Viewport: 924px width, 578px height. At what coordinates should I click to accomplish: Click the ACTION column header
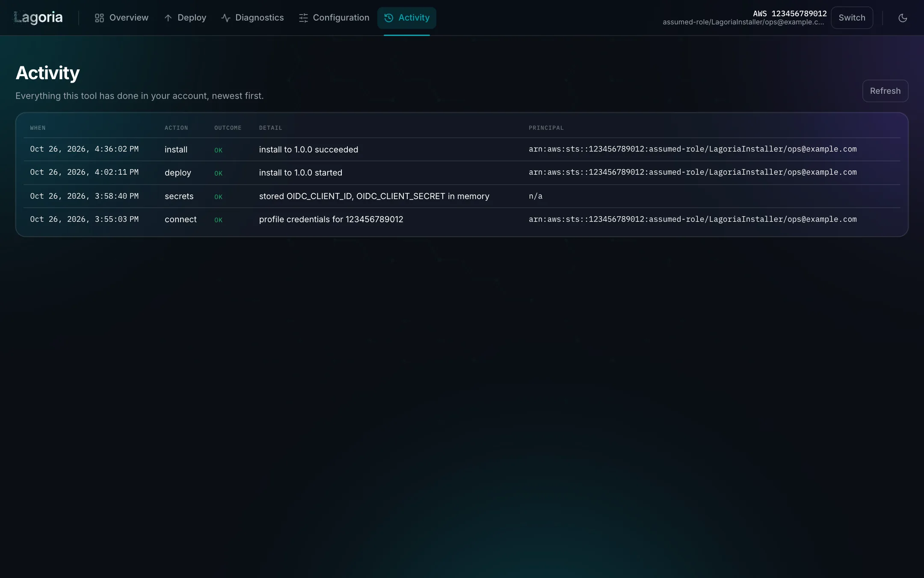[176, 128]
